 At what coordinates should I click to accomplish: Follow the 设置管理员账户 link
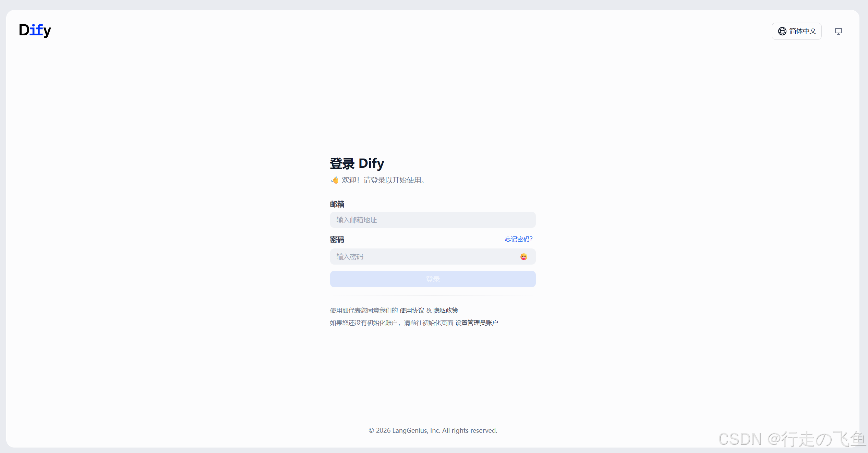(x=477, y=323)
